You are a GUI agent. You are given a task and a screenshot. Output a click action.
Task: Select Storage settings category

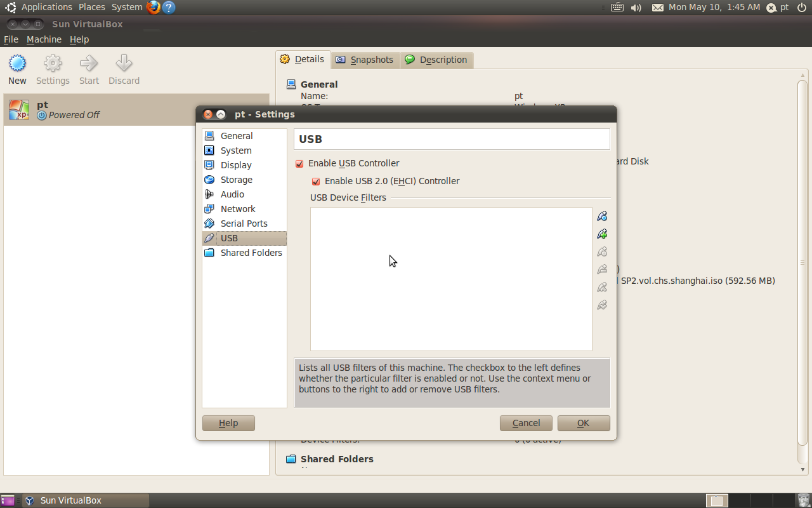(x=244, y=180)
